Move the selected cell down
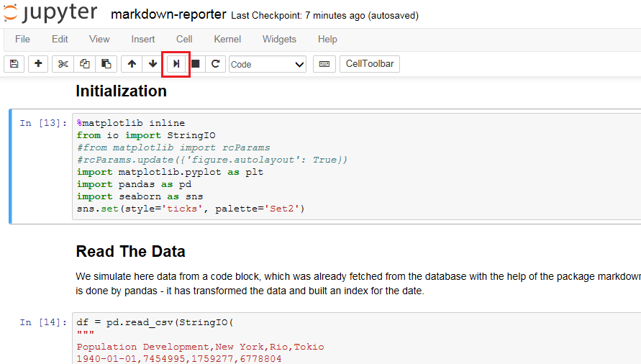Image resolution: width=641 pixels, height=364 pixels. point(153,64)
